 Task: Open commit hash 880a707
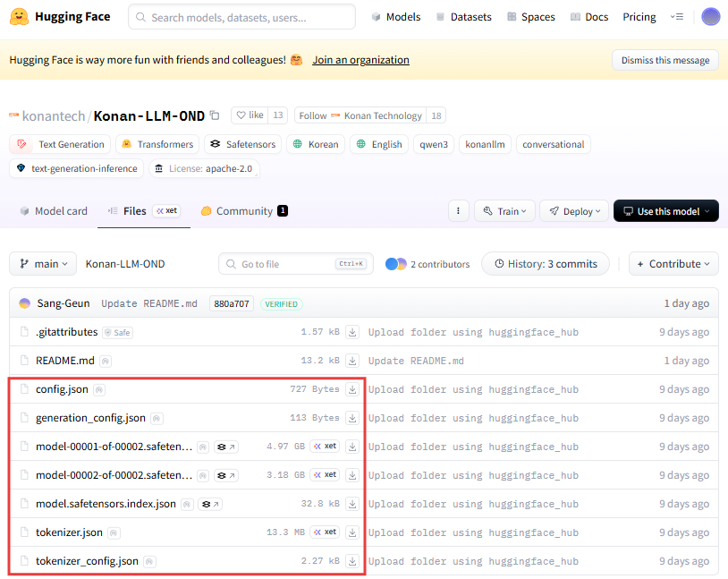[x=232, y=304]
